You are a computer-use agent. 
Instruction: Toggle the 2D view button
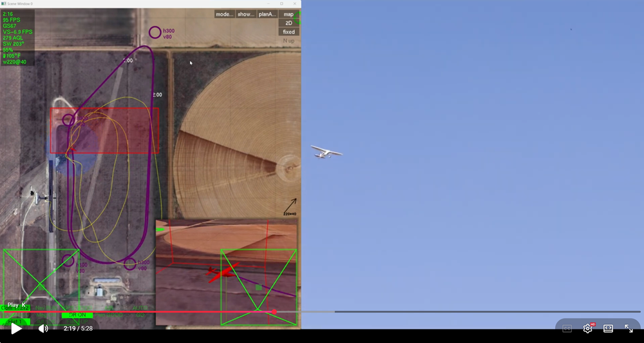click(x=289, y=23)
